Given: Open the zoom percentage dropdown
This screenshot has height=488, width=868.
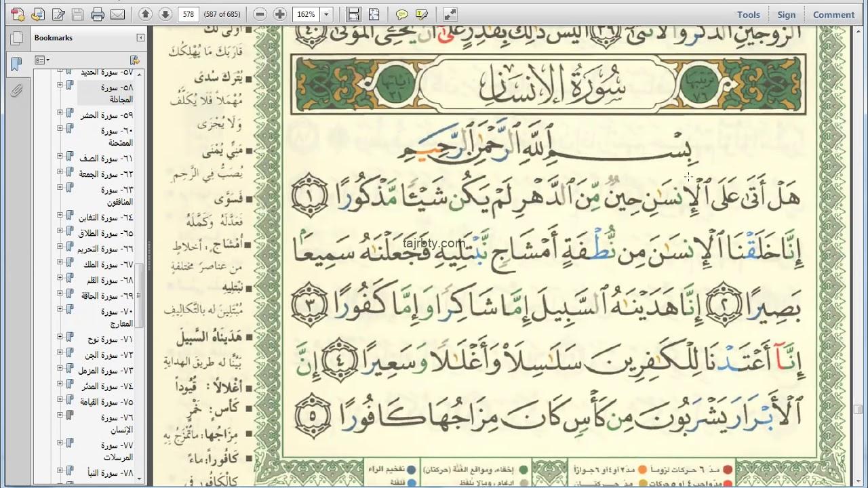Looking at the screenshot, I should tap(325, 14).
